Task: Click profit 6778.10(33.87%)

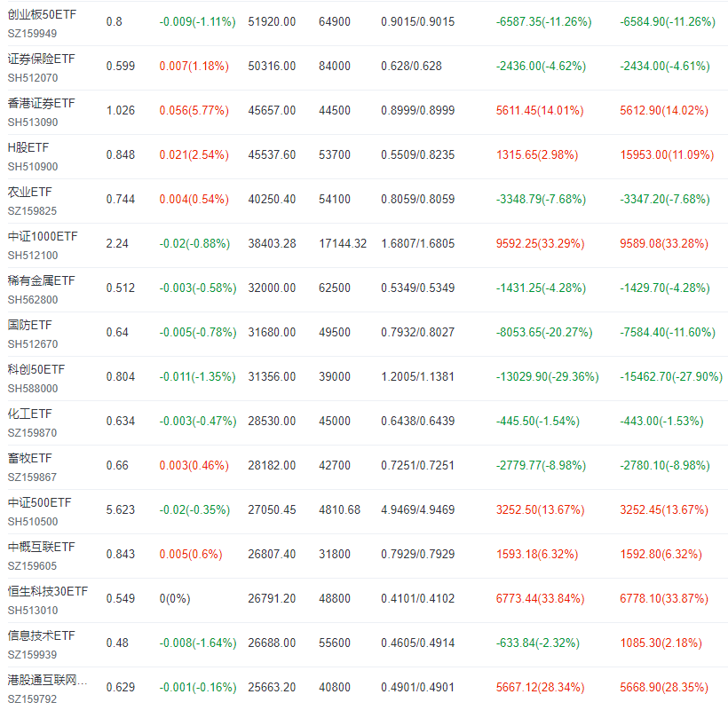Action: pos(664,599)
